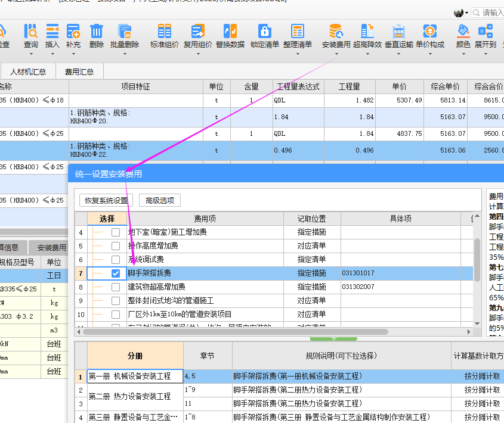The height and width of the screenshot is (423, 504).
Task: Click the 插入 (insert) toolbar icon
Action: (x=52, y=32)
